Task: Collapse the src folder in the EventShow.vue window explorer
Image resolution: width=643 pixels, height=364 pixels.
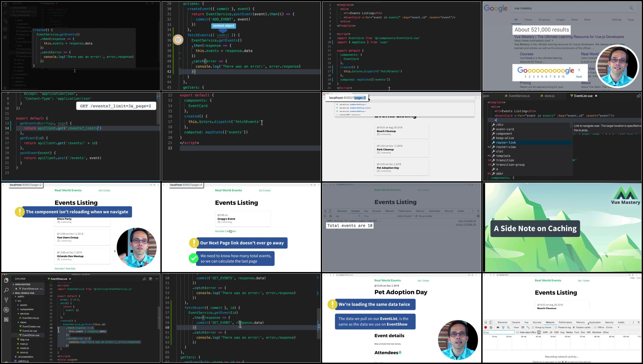Action: [18, 301]
